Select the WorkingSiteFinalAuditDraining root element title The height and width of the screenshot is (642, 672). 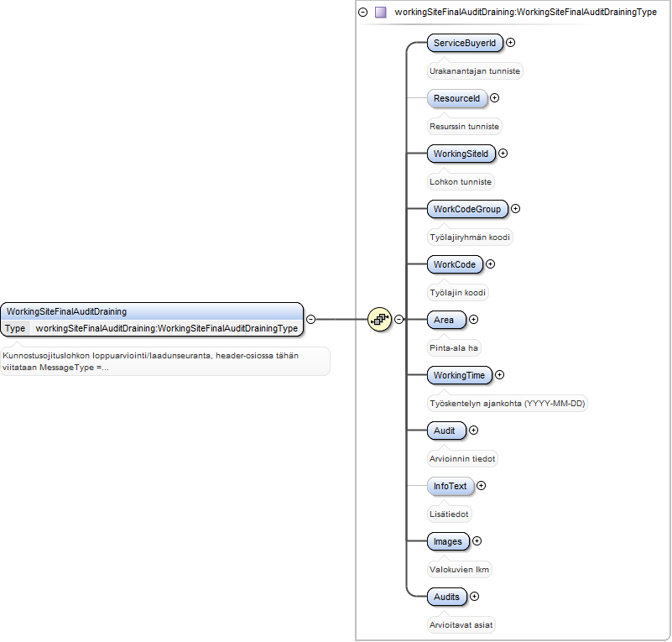(67, 311)
